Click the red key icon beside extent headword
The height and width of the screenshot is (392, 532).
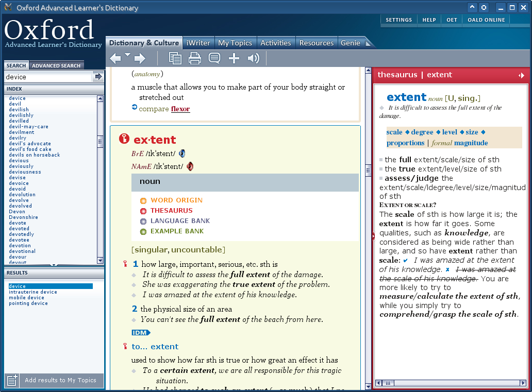tap(124, 139)
